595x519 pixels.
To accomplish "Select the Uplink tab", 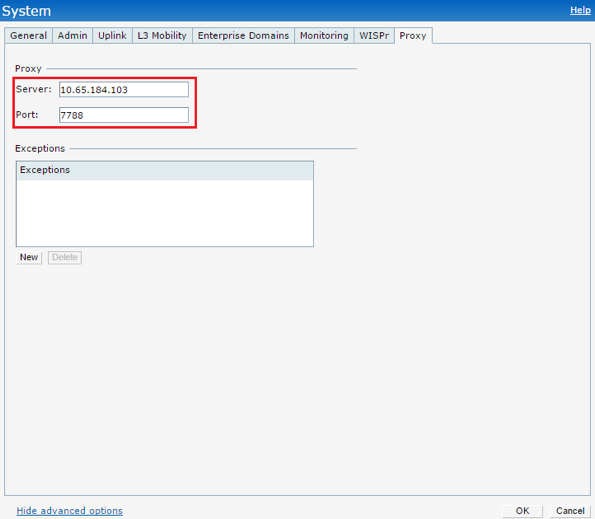I will pyautogui.click(x=112, y=36).
